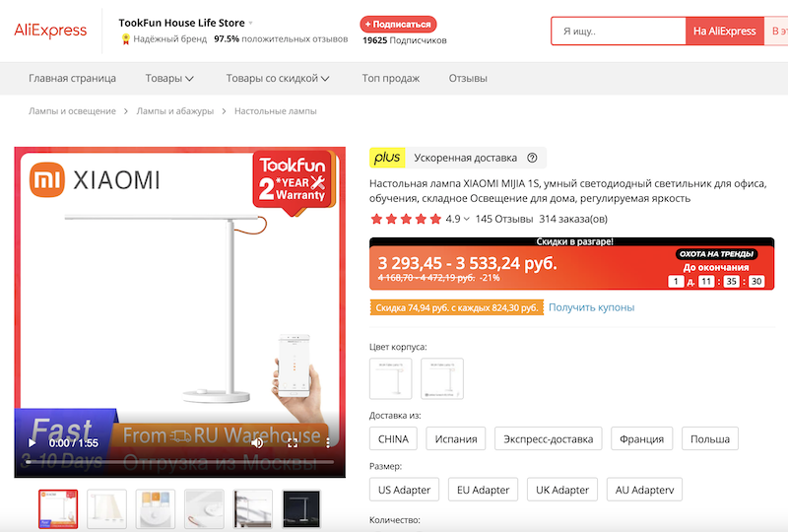Click the 314 заказа(ов) orders text

[573, 219]
